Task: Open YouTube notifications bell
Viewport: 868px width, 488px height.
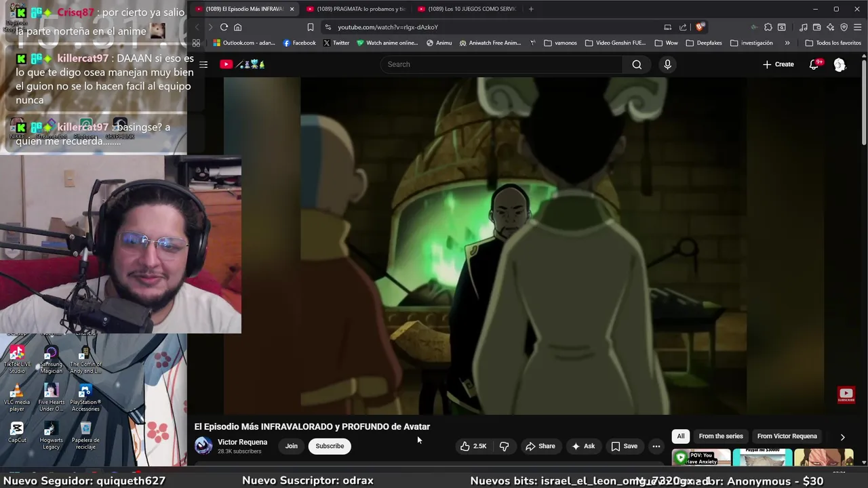Action: [x=814, y=64]
